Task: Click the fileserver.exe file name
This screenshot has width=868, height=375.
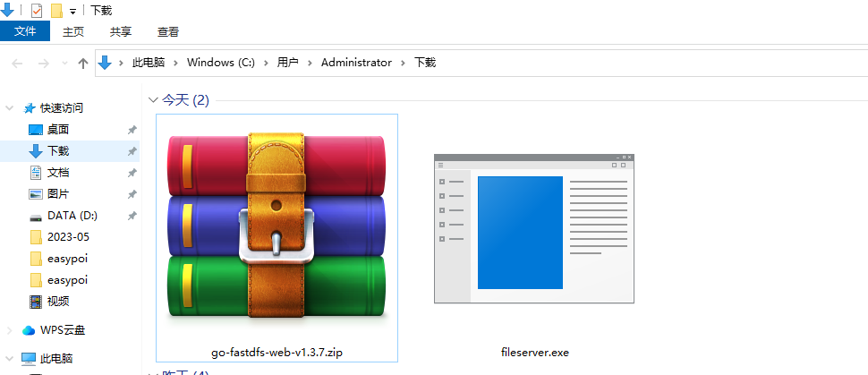Action: (535, 353)
